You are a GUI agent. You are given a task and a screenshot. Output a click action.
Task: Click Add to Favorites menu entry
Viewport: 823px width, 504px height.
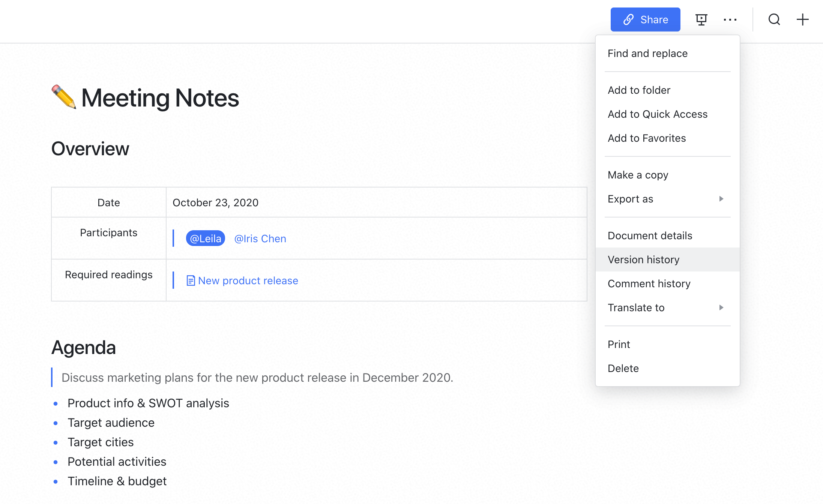[x=647, y=138]
